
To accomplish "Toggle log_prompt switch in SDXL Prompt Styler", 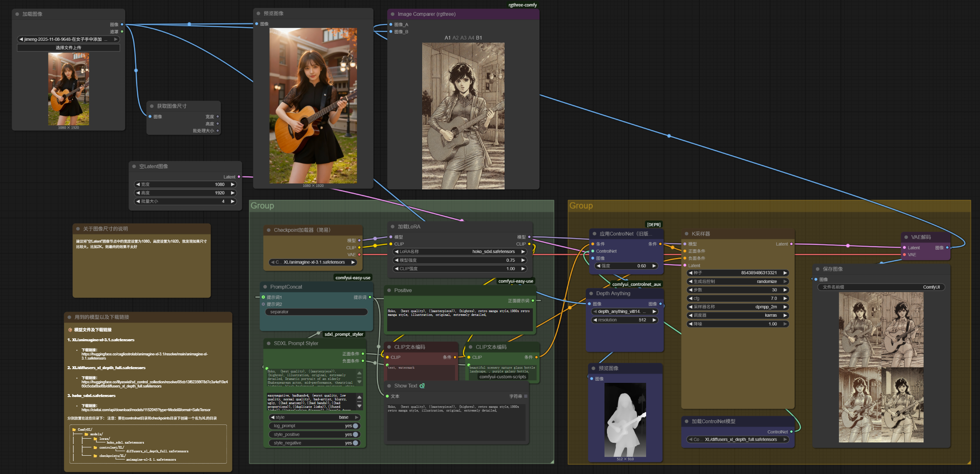I will click(356, 426).
